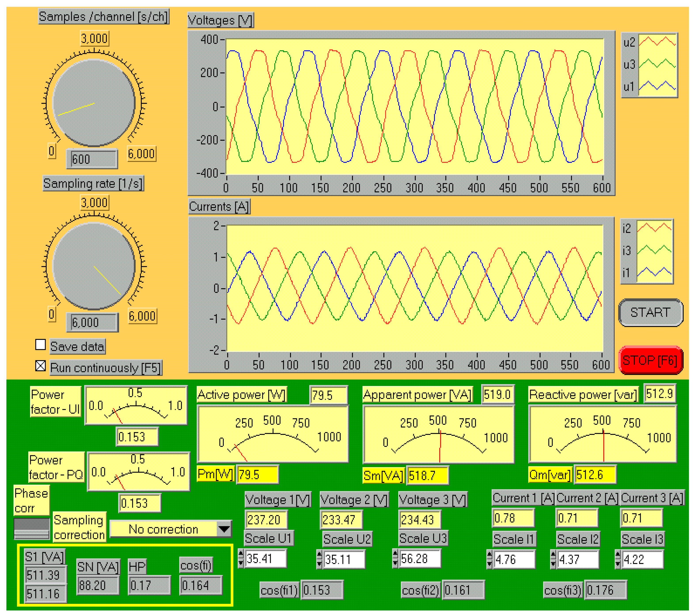Open the Sampling correction dropdown arrow
This screenshot has width=696, height=616.
tap(224, 529)
